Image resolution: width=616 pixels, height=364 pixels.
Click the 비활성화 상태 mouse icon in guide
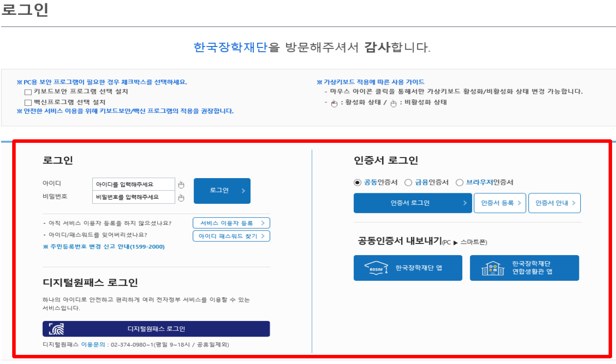(393, 103)
